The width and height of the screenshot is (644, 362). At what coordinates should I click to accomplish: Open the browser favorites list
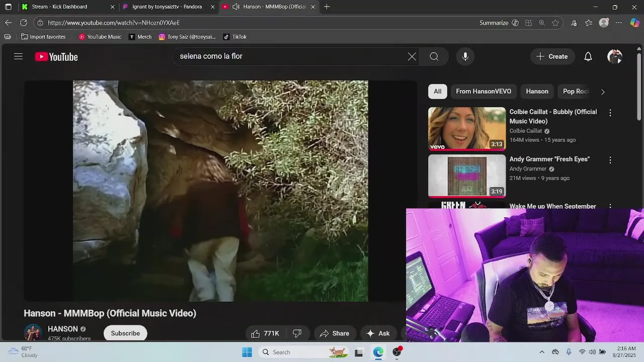coord(589,23)
